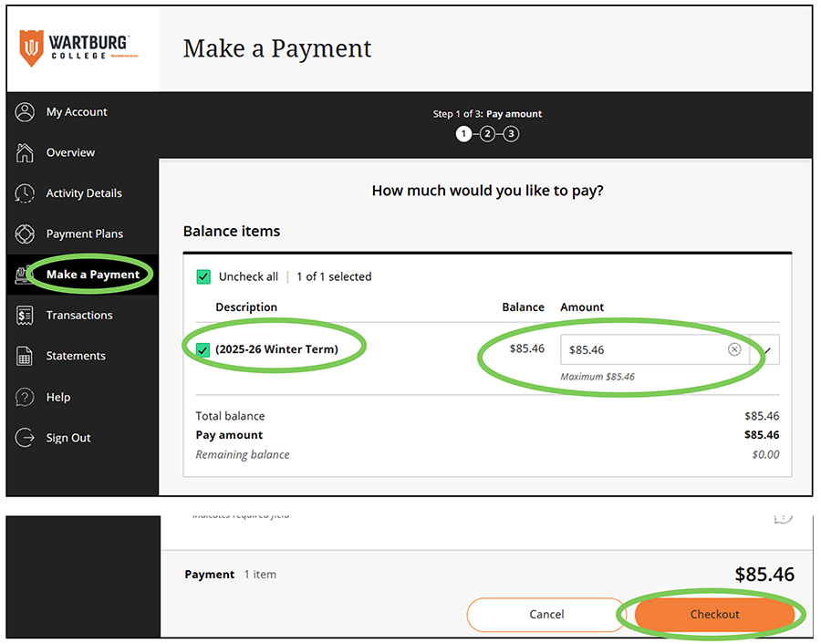Go to step 2 in progress indicator
This screenshot has height=644, width=821.
coord(487,134)
